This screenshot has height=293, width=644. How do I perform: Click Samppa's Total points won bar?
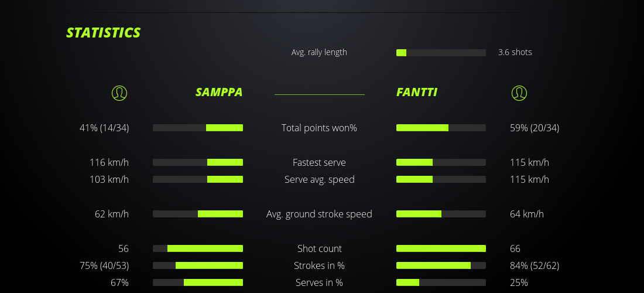198,128
